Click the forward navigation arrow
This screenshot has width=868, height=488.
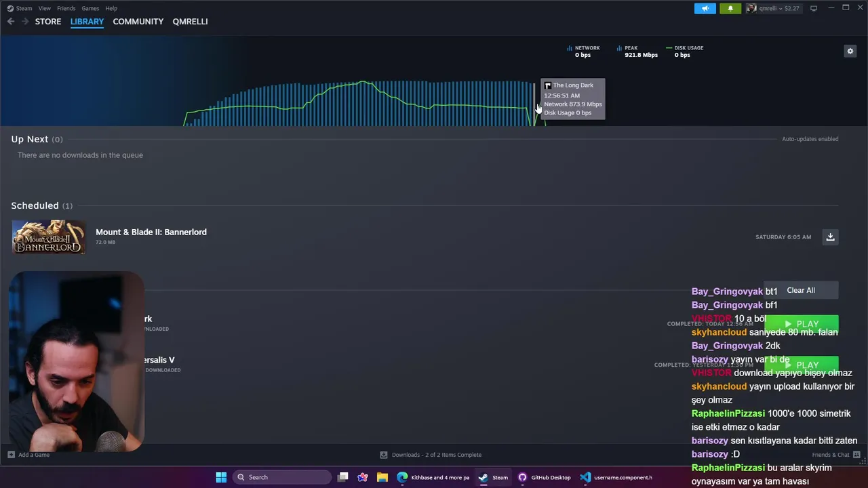click(x=25, y=22)
